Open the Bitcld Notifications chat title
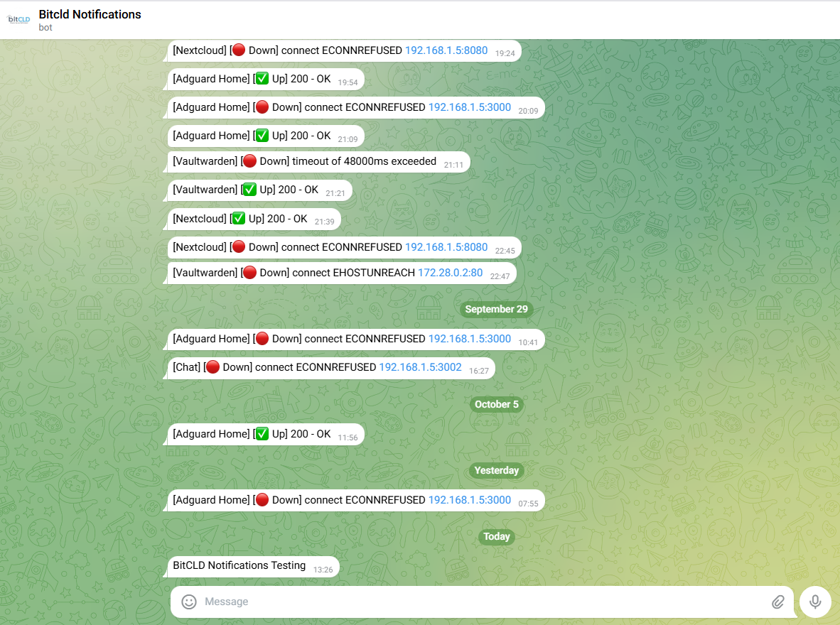 click(x=90, y=14)
